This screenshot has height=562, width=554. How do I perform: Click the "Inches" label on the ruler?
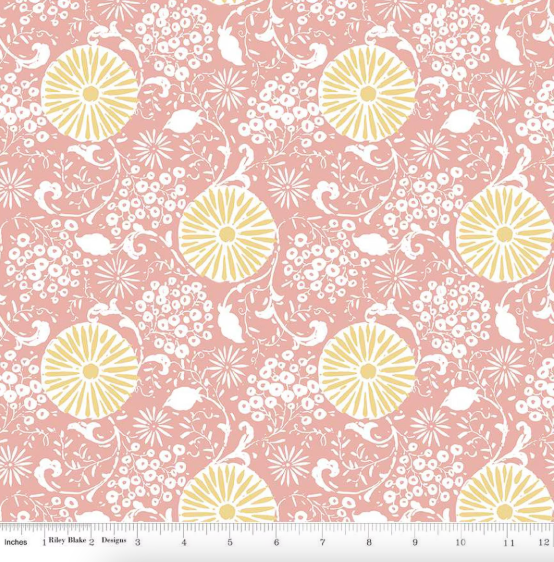16,542
